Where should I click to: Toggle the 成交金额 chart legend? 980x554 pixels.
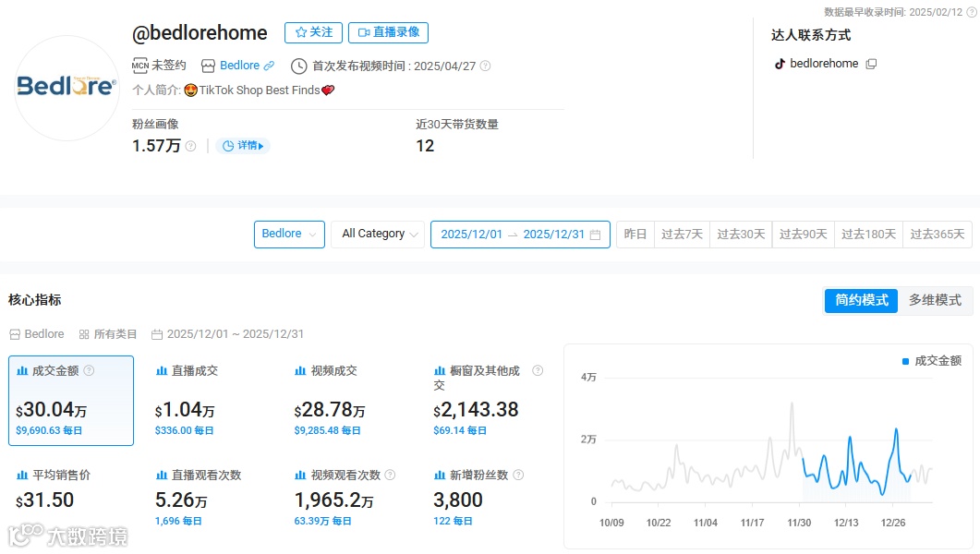[x=932, y=361]
